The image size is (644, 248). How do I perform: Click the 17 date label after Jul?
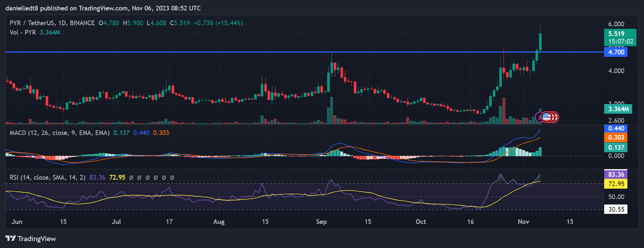(x=169, y=222)
